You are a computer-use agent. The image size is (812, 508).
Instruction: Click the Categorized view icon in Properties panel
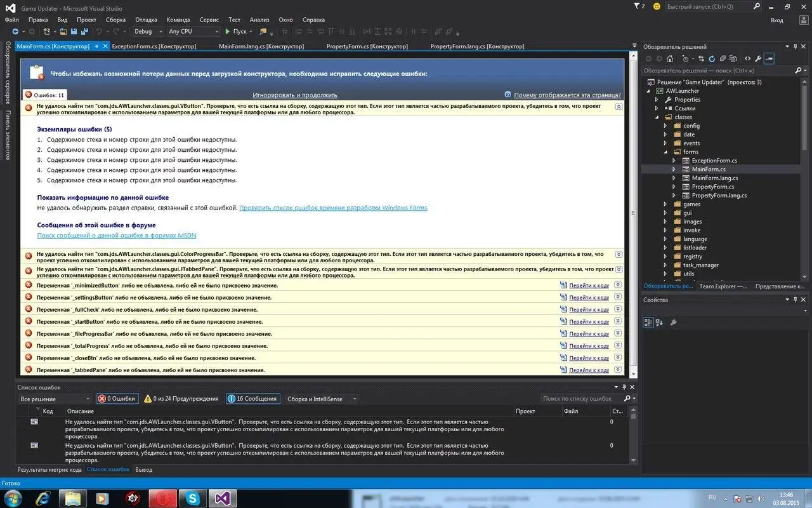pos(648,323)
